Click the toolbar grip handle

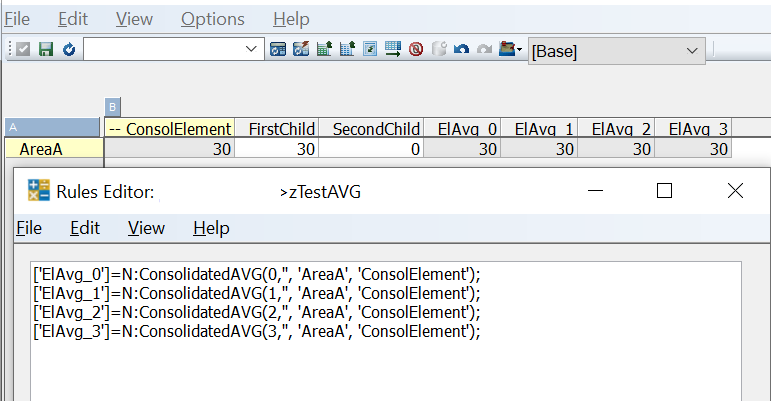coord(10,49)
